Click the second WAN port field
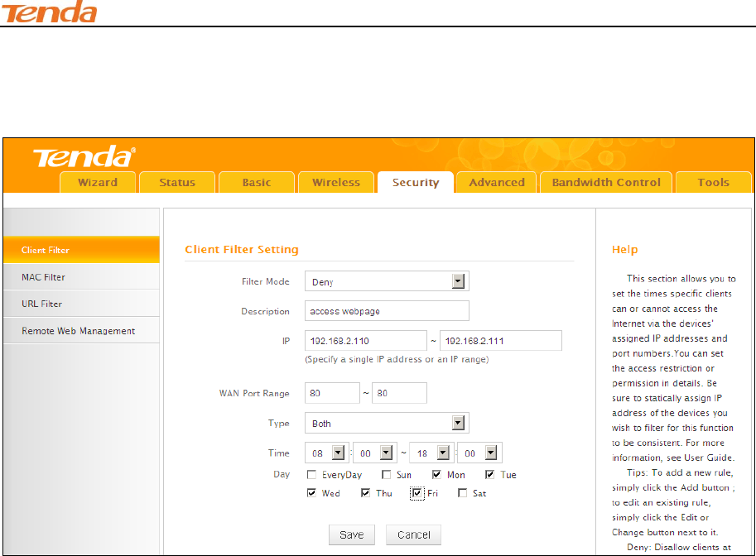 pos(399,393)
